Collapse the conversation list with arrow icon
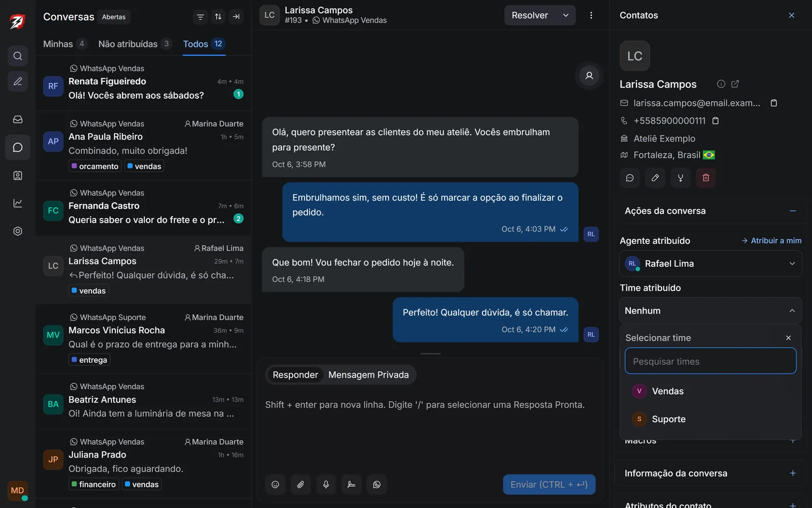The image size is (812, 508). click(236, 17)
